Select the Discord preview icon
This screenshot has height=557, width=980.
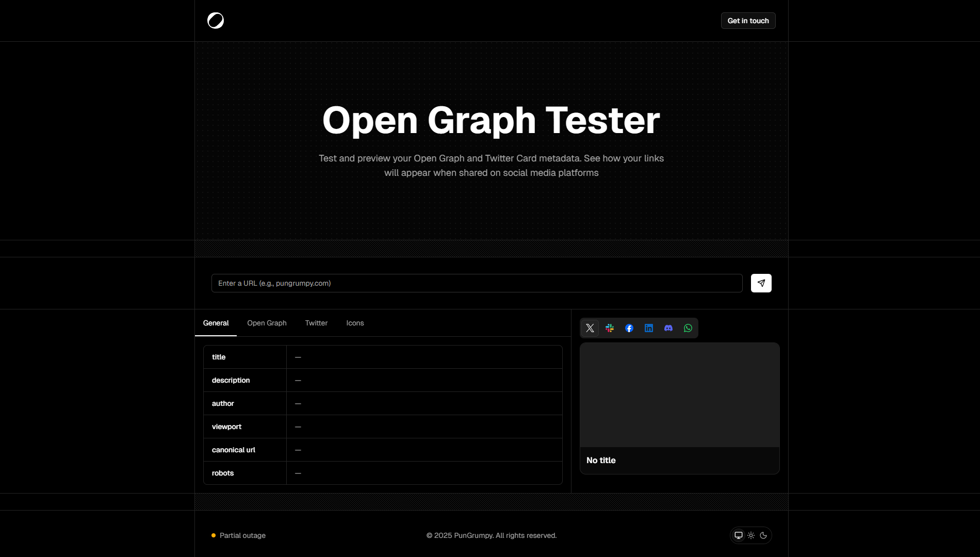(668, 328)
